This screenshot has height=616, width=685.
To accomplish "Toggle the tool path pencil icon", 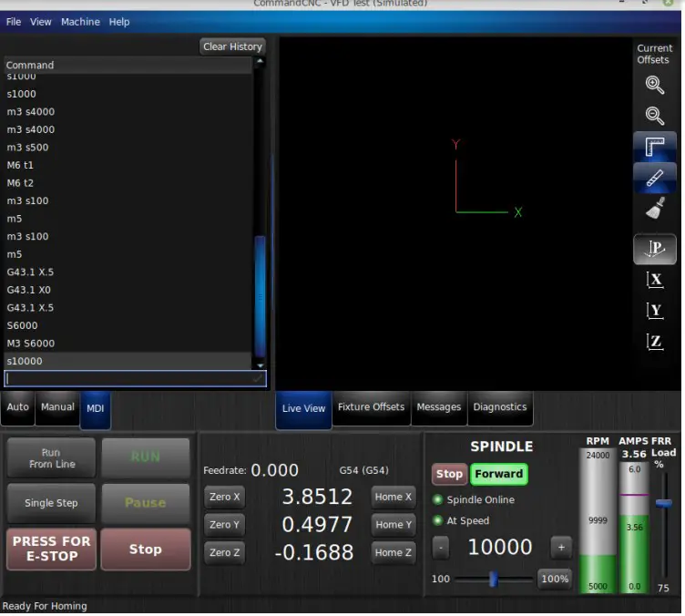I will click(x=654, y=178).
